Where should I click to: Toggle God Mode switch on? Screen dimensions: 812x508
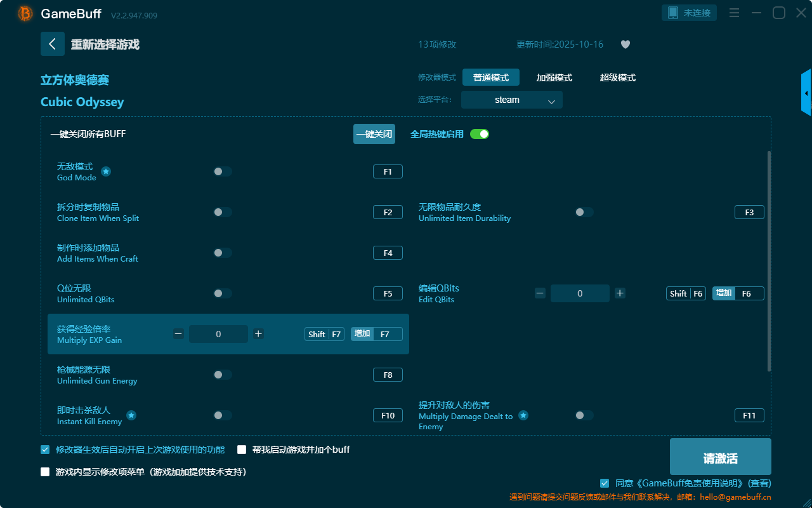pyautogui.click(x=223, y=171)
